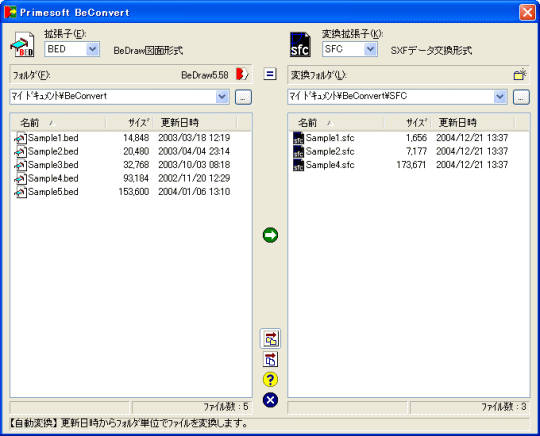Viewport: 540px width, 436px height.
Task: Expand the BED extension dropdown
Action: click(92, 49)
